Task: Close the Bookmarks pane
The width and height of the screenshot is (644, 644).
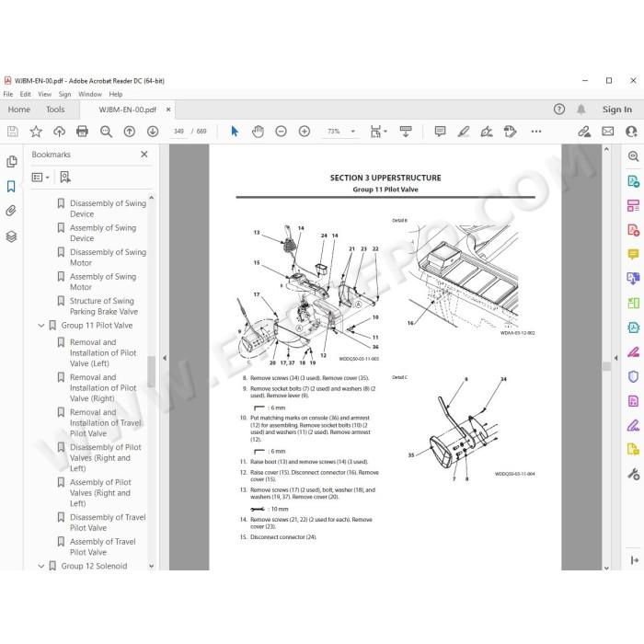Action: pos(144,154)
